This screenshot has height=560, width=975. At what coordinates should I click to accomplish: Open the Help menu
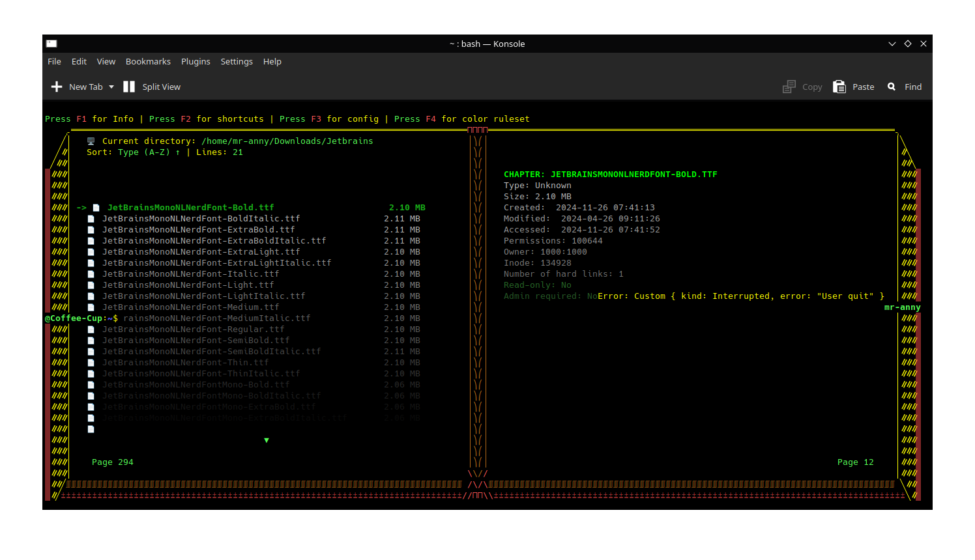click(x=272, y=61)
